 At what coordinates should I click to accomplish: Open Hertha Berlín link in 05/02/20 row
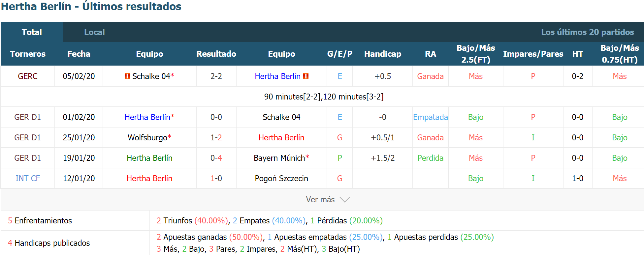coord(277,76)
